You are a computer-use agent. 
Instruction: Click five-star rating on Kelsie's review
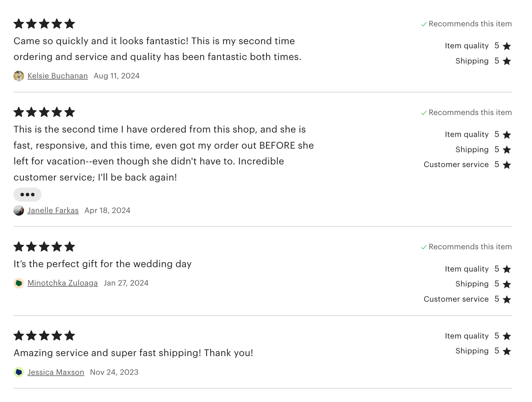click(x=44, y=24)
